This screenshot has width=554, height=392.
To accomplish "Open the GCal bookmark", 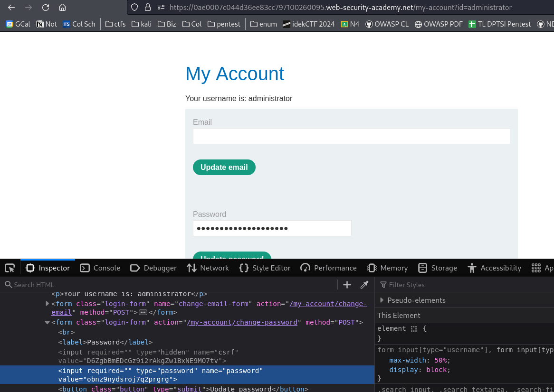I will coord(18,24).
